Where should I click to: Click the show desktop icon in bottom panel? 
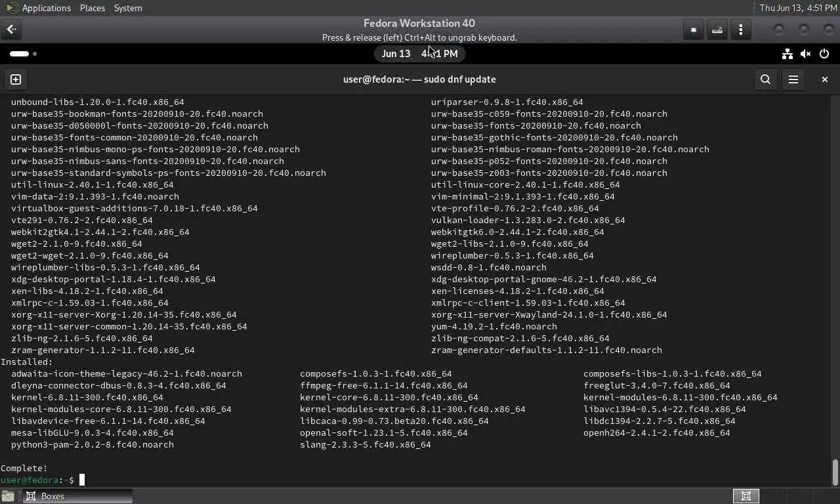(7, 496)
